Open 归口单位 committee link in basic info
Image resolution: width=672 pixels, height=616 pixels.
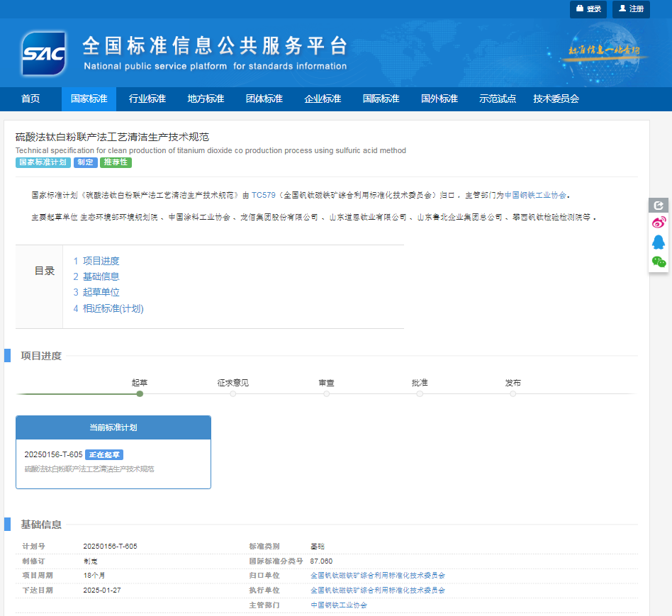(x=378, y=576)
